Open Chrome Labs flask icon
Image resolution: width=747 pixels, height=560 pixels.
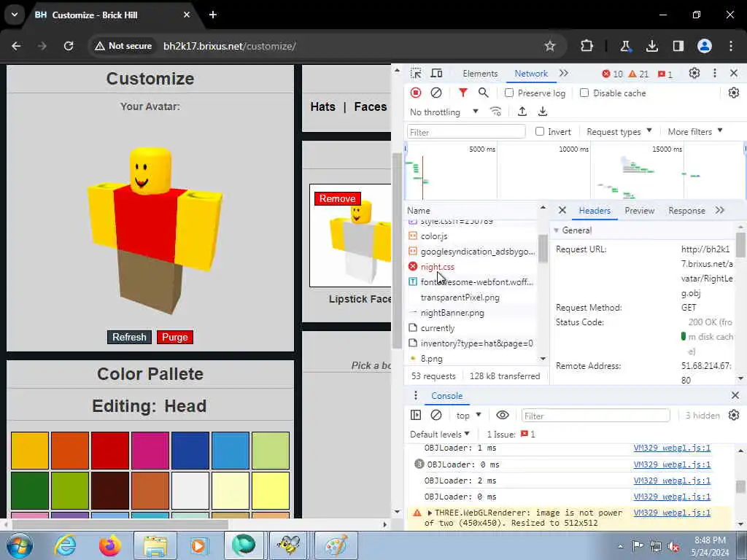pos(625,46)
